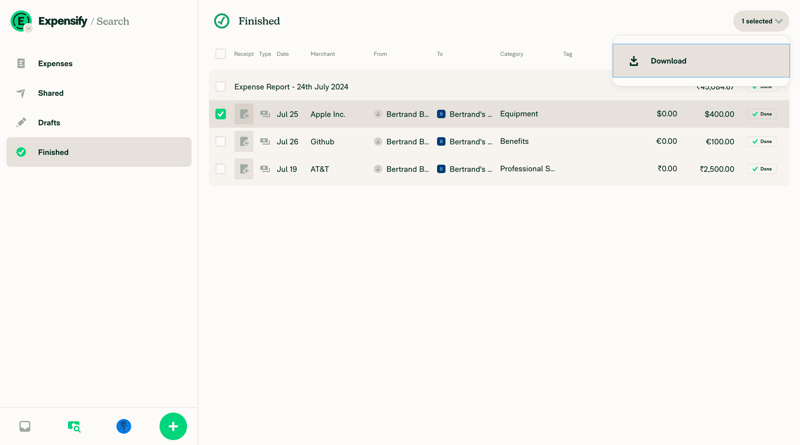Click the cash type icon in Apple Inc. row
Viewport: 800px width, 445px height.
tap(265, 114)
